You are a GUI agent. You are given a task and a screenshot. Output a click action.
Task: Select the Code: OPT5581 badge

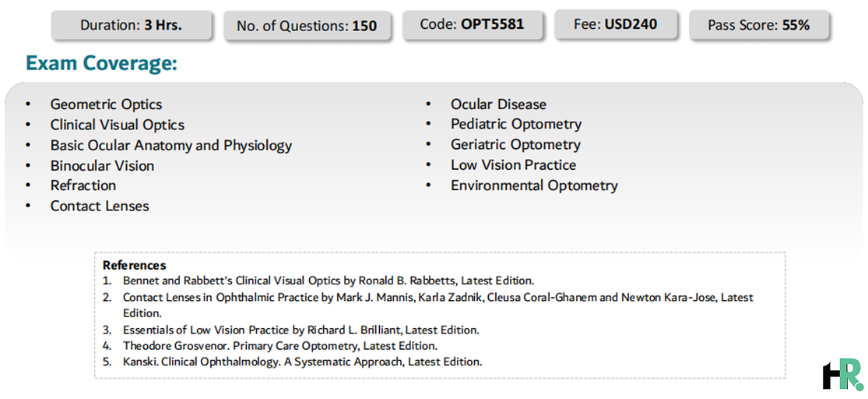(472, 24)
